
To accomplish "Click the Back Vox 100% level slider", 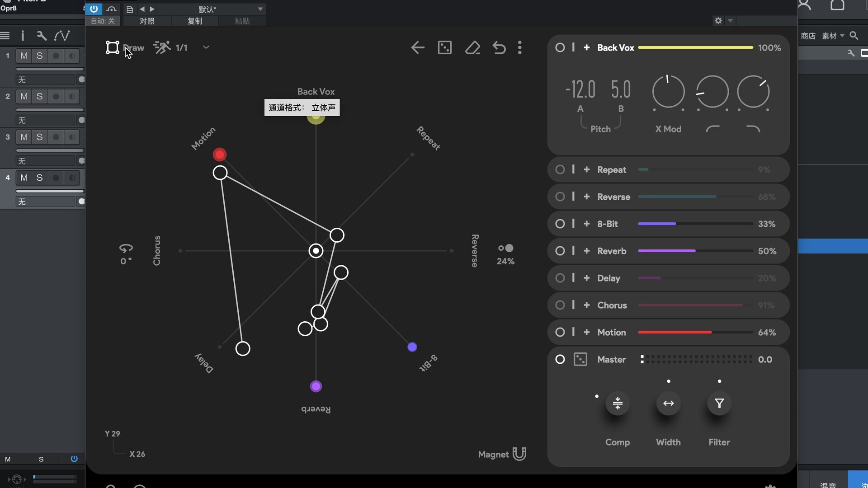I will (x=696, y=47).
